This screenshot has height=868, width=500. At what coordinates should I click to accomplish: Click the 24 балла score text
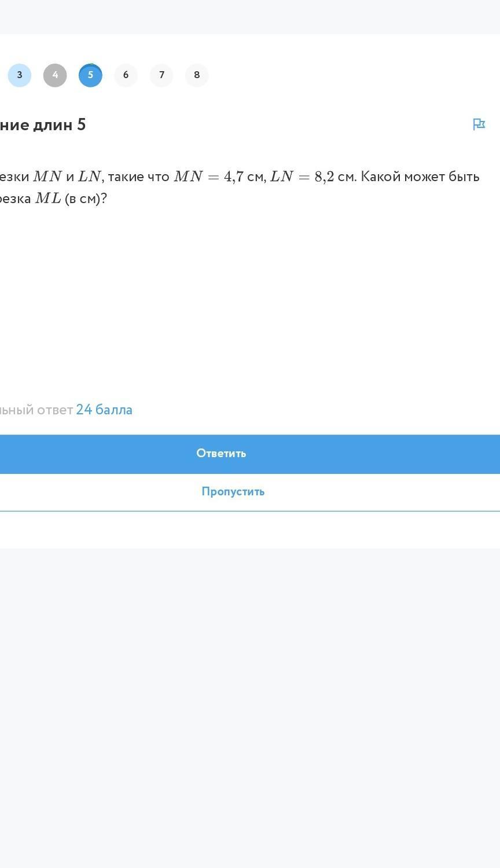(x=104, y=410)
